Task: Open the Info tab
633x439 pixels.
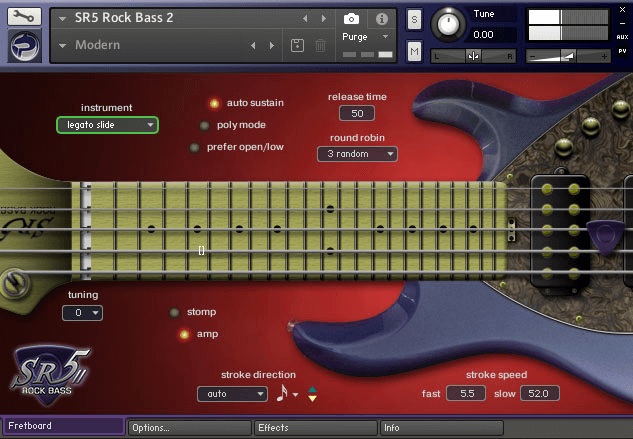Action: (x=442, y=428)
